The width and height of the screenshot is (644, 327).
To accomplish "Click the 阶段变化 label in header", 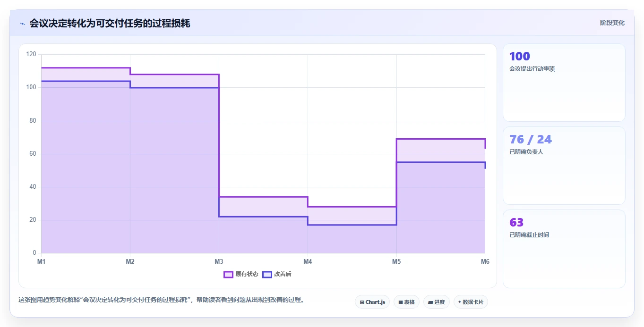I will tap(612, 23).
